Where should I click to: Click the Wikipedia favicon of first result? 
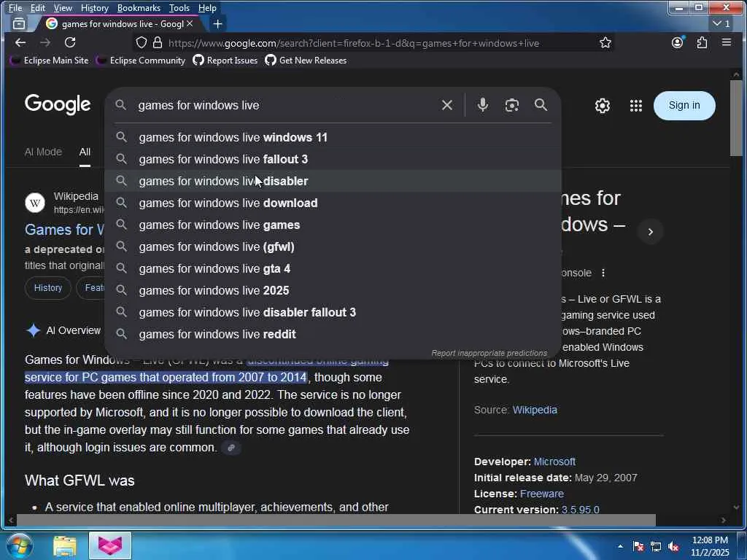(x=35, y=203)
